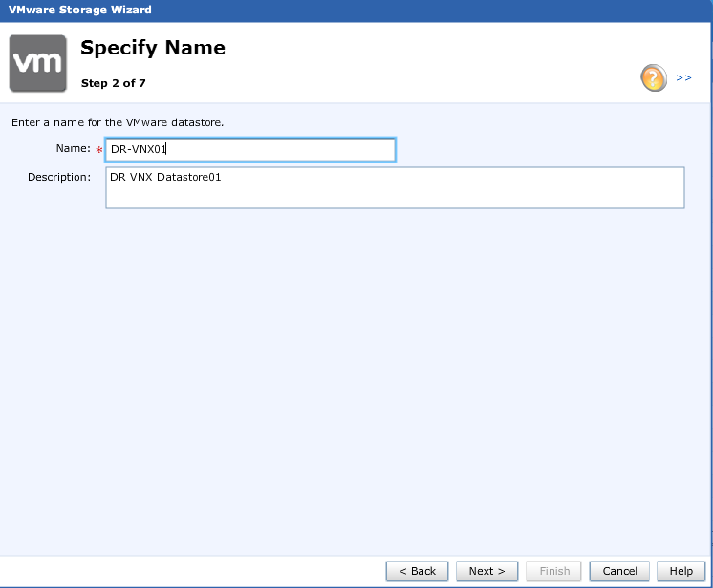
Task: Place cursor in the DR-VNX01 text
Action: (x=139, y=150)
